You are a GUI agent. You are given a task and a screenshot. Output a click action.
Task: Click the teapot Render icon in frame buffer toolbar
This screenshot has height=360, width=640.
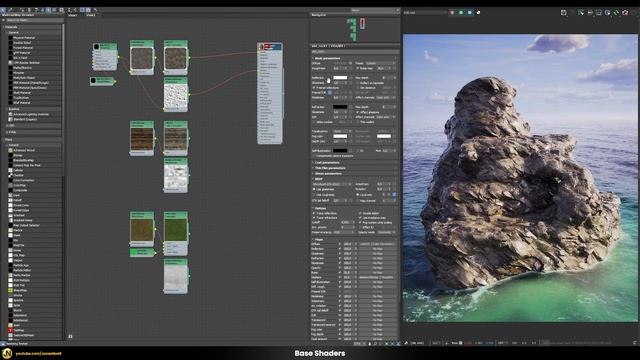625,13
